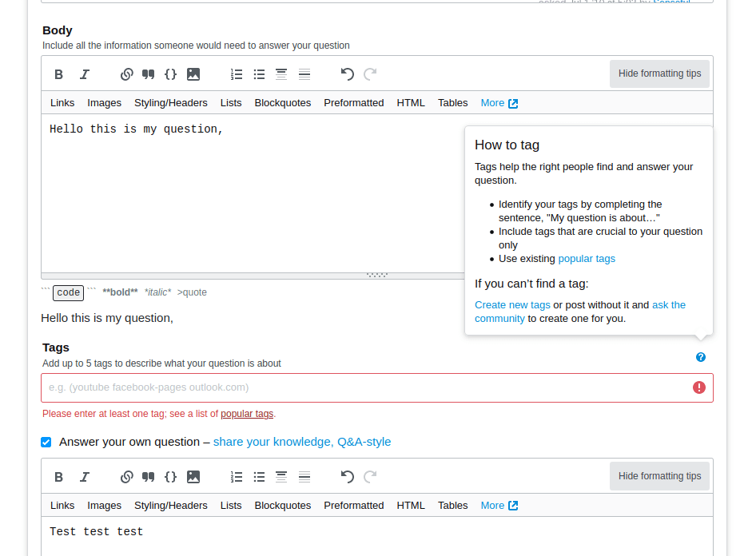The height and width of the screenshot is (556, 756).
Task: Apply bold in question body toolbar
Action: coord(59,74)
